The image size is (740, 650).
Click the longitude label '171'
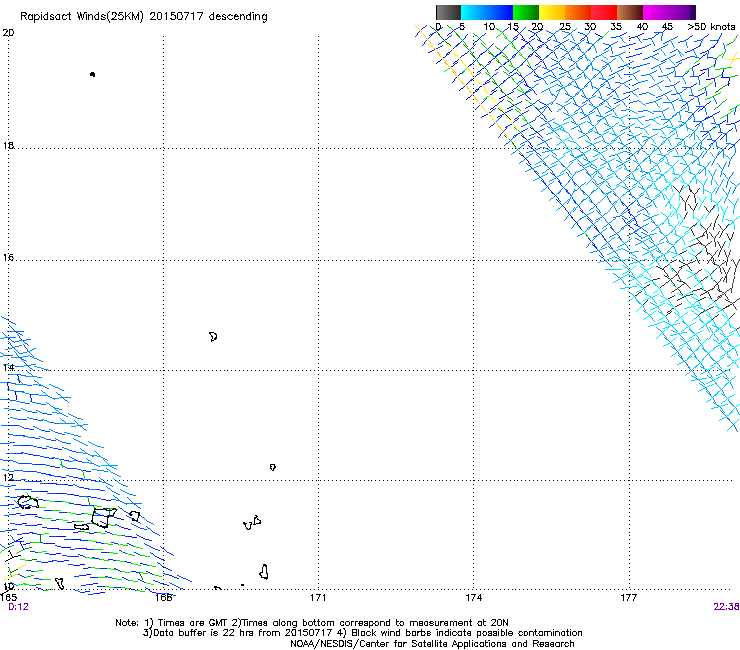tap(318, 598)
